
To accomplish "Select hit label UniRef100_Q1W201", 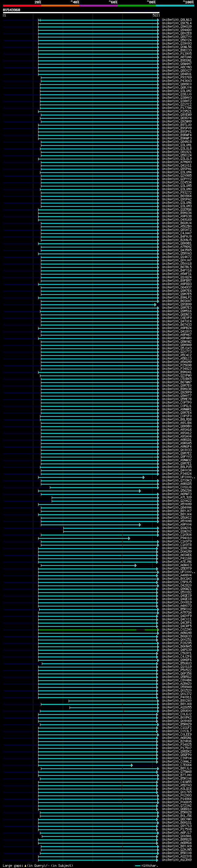I will (177, 528).
